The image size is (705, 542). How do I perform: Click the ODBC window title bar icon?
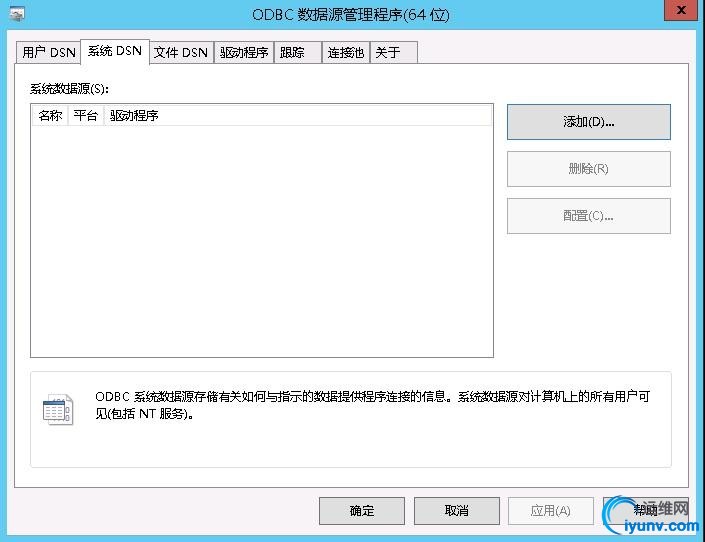(17, 14)
